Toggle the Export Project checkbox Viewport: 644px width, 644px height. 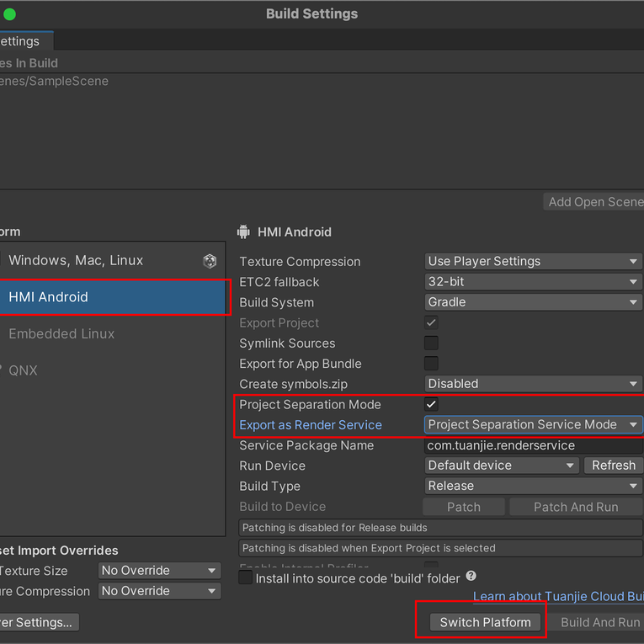pos(431,322)
